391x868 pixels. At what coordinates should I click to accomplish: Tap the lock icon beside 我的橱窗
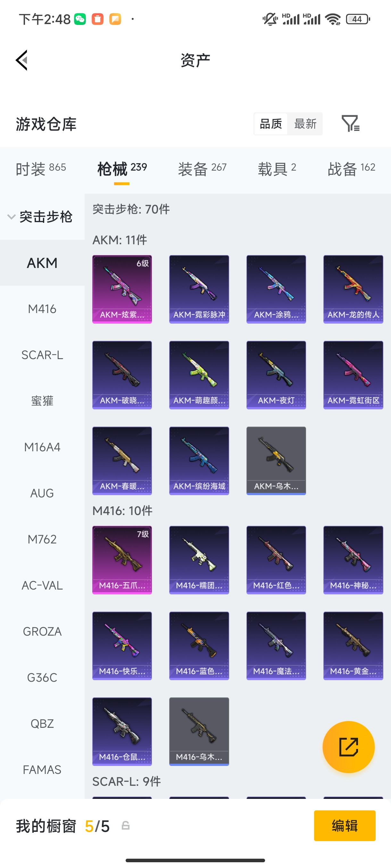click(126, 825)
